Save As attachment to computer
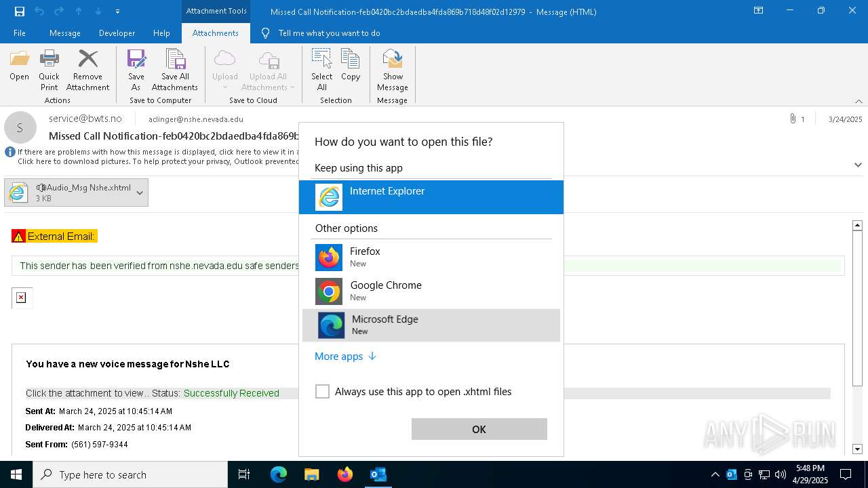The width and height of the screenshot is (868, 488). click(136, 70)
